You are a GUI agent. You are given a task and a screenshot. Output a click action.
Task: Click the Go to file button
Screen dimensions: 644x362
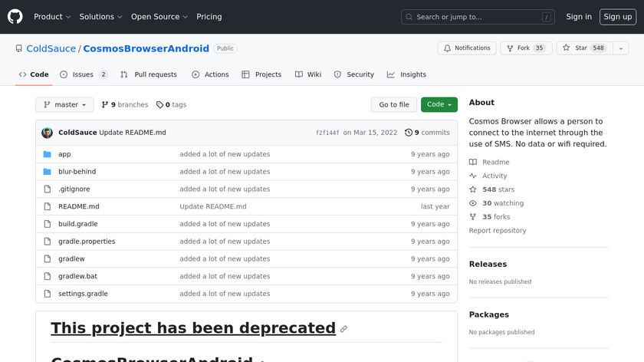pyautogui.click(x=394, y=105)
